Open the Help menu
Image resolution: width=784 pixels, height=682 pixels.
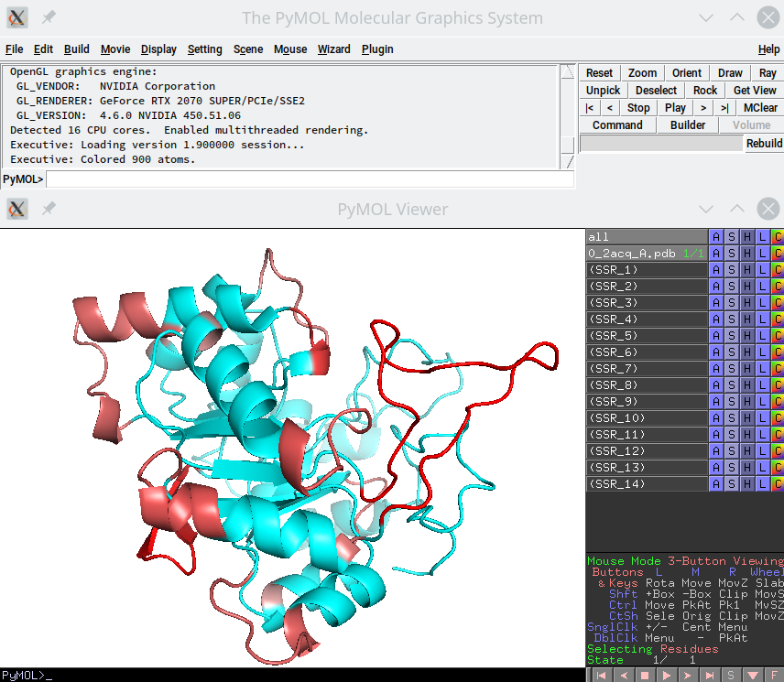pyautogui.click(x=768, y=49)
